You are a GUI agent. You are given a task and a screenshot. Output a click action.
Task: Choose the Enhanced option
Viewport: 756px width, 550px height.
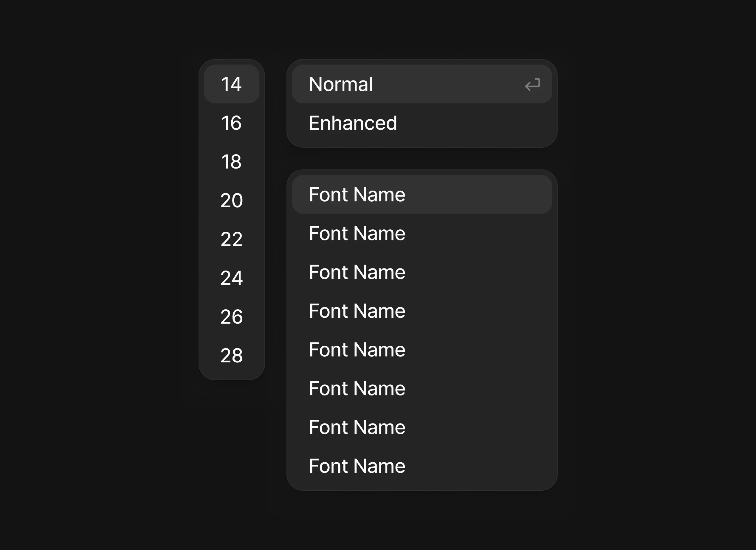[353, 123]
